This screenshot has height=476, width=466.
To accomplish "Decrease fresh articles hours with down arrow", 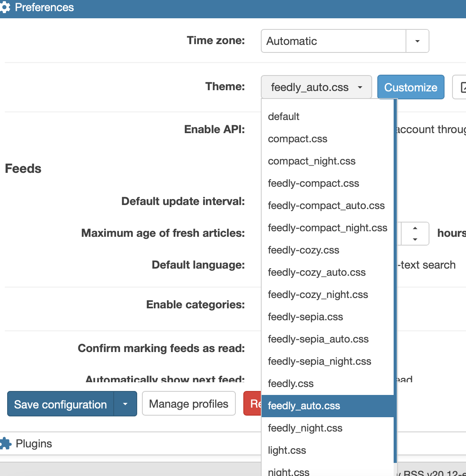I will [415, 239].
